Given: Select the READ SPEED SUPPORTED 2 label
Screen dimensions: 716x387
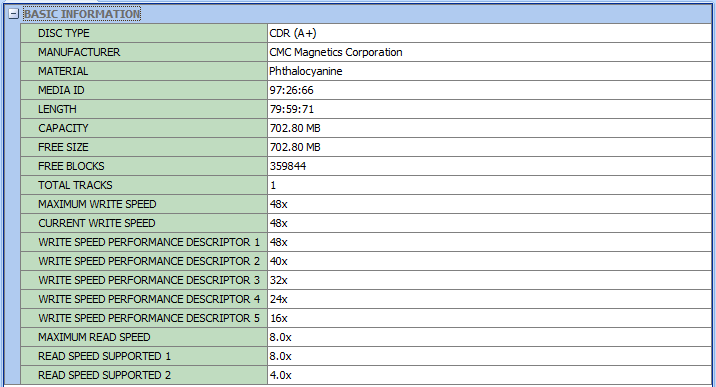Looking at the screenshot, I should click(x=104, y=375).
